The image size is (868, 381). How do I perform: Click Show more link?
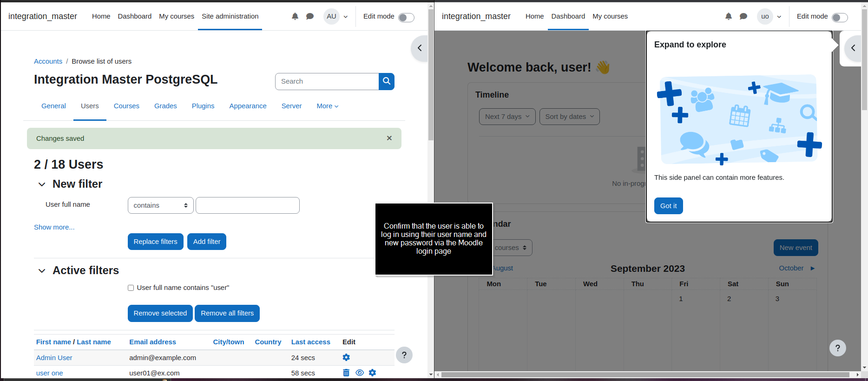click(x=54, y=227)
